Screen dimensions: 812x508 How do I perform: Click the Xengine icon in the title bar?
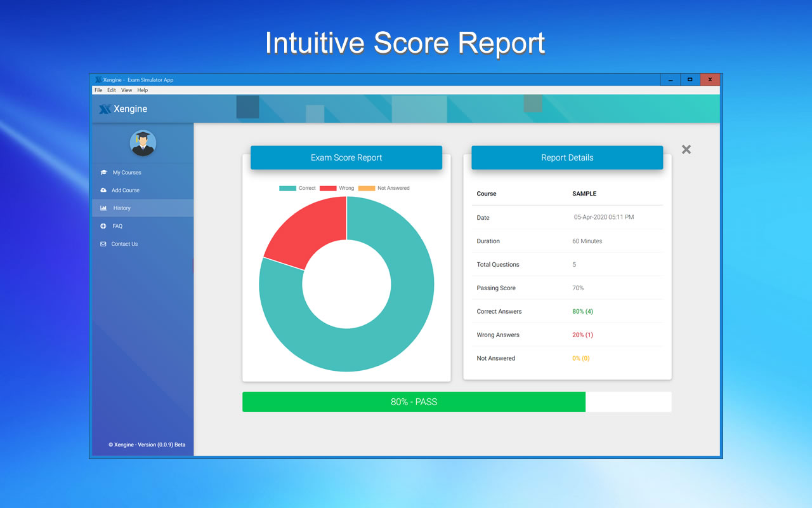tap(100, 79)
